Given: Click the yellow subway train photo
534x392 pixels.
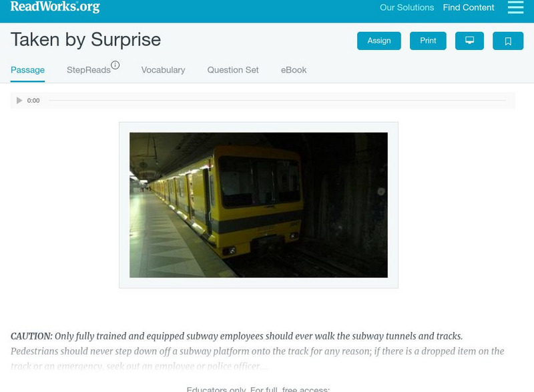Looking at the screenshot, I should click(x=258, y=205).
